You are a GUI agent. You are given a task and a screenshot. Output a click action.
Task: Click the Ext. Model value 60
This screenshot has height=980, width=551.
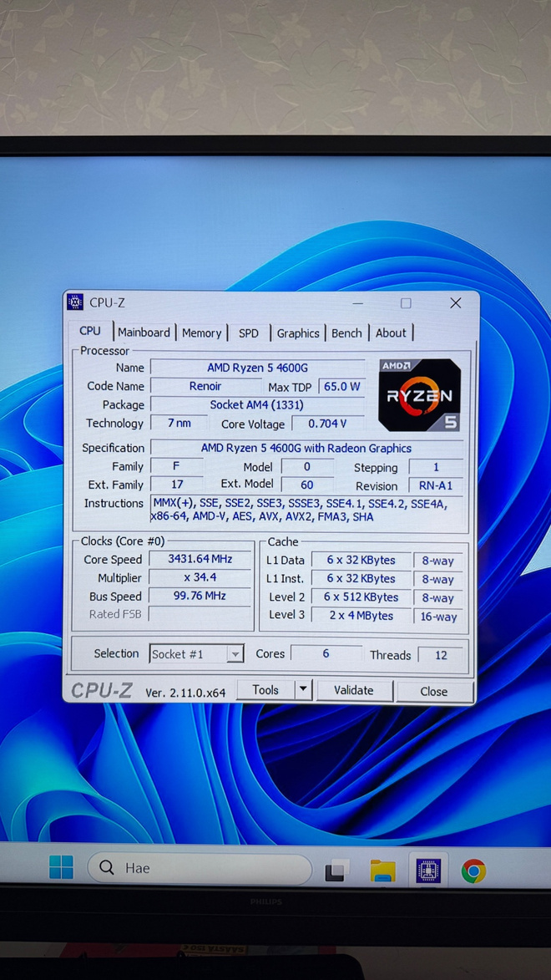click(306, 485)
